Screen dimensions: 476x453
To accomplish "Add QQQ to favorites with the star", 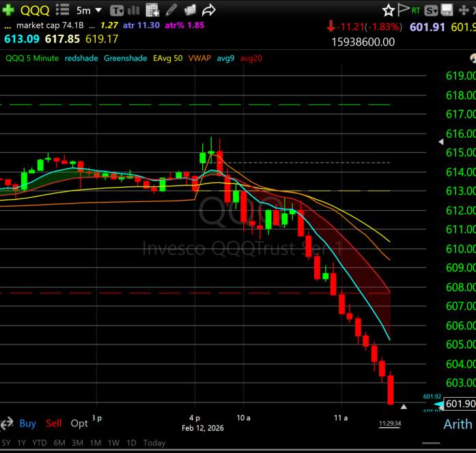I will (389, 11).
